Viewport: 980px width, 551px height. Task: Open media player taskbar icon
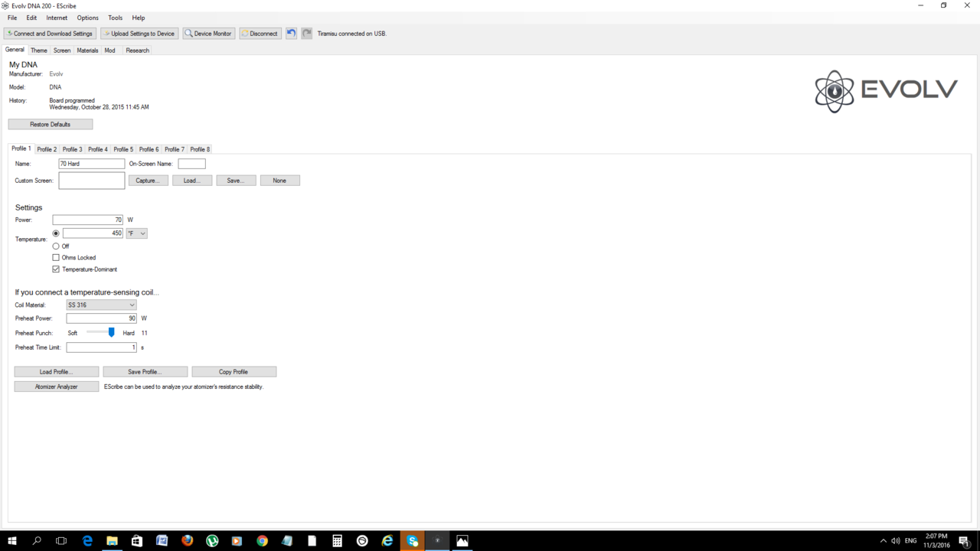click(237, 541)
